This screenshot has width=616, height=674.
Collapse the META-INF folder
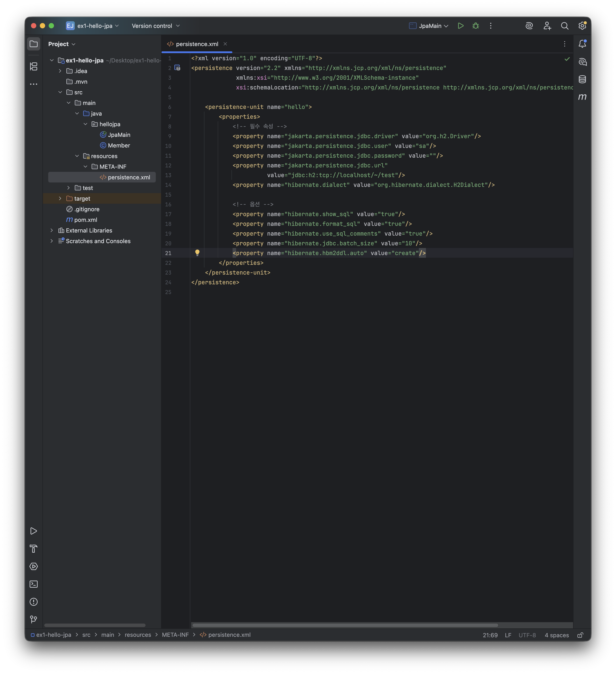pyautogui.click(x=85, y=167)
